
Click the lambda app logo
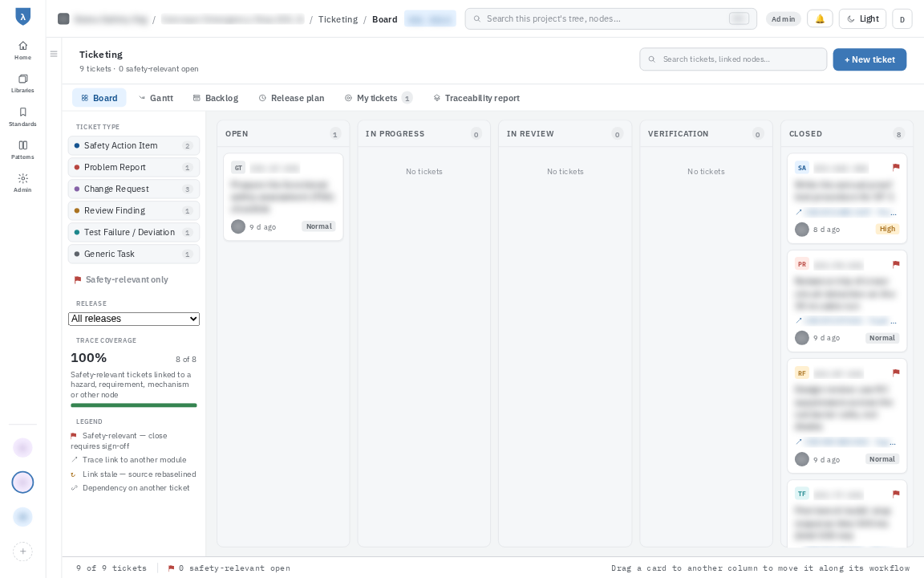(22, 17)
